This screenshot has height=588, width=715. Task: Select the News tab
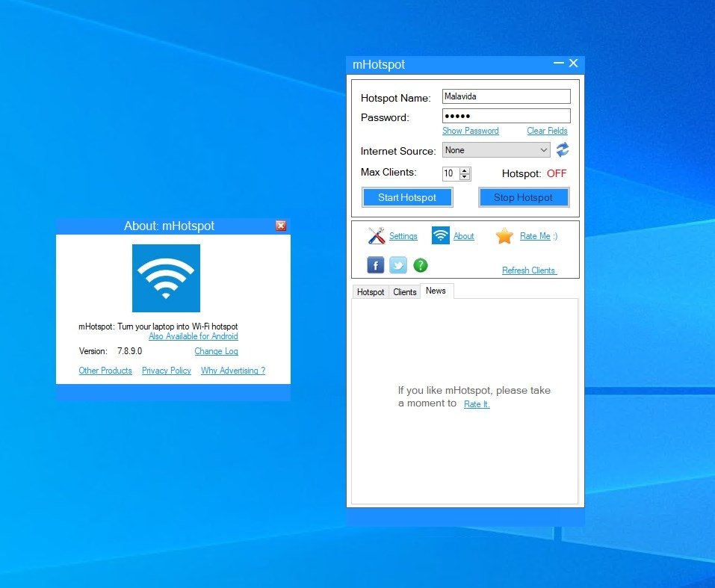436,291
